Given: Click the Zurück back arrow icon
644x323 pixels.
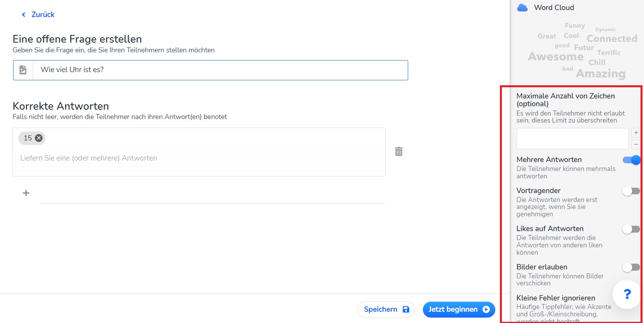Looking at the screenshot, I should (24, 15).
